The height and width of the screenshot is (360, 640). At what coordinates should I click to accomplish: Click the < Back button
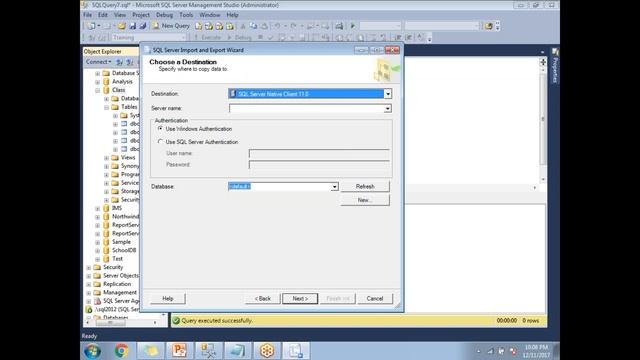262,298
